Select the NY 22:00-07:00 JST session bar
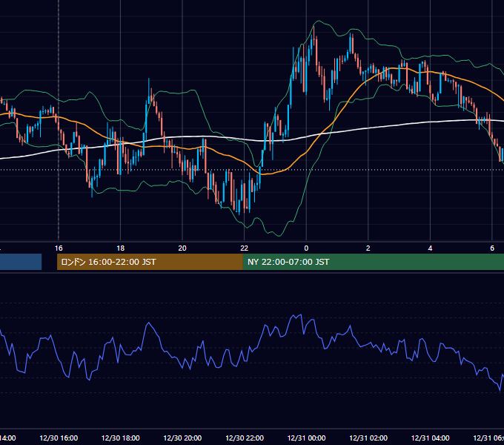 click(x=373, y=262)
